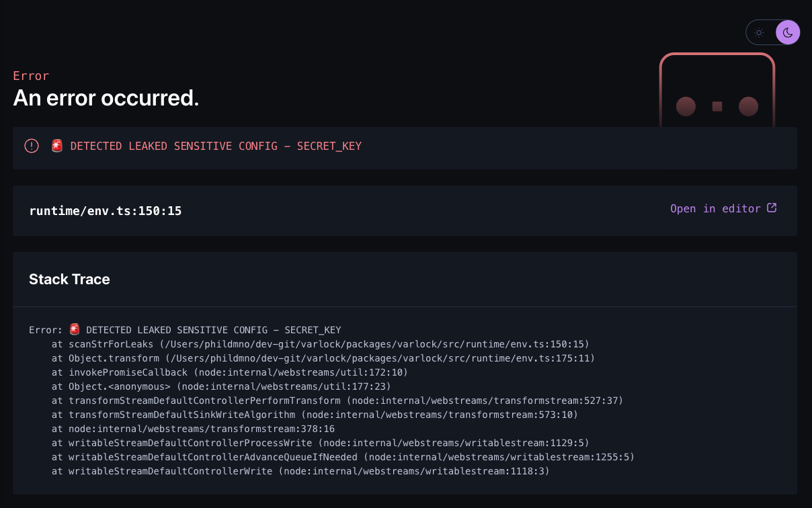The height and width of the screenshot is (508, 812).
Task: Click the writableStreamDefaultControllerWrite stack frame line
Action: pos(300,471)
